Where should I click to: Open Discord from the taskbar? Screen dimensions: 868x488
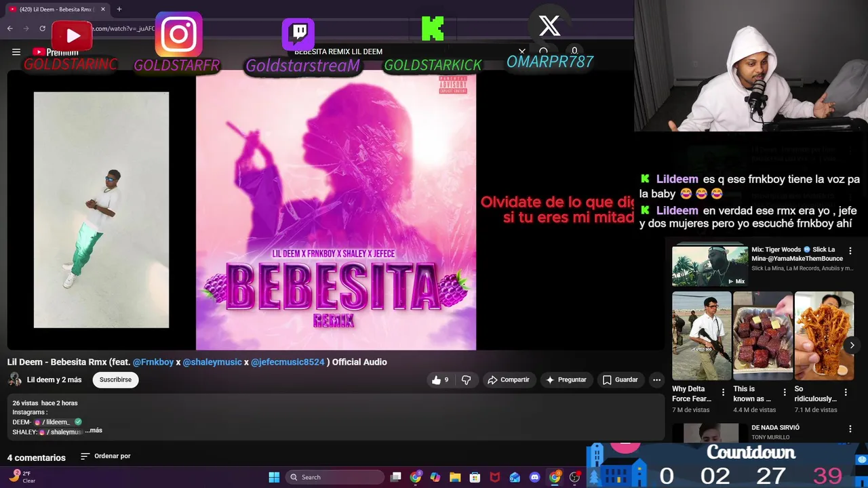(534, 477)
